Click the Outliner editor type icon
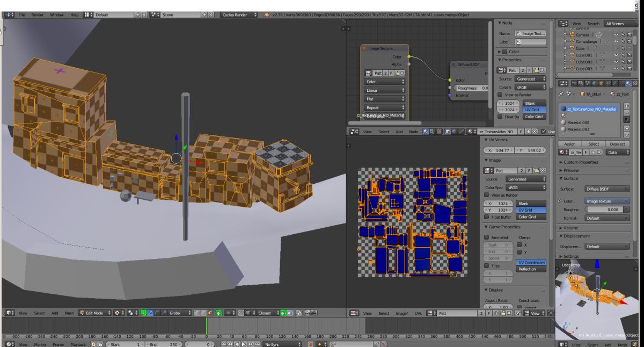 (x=563, y=24)
